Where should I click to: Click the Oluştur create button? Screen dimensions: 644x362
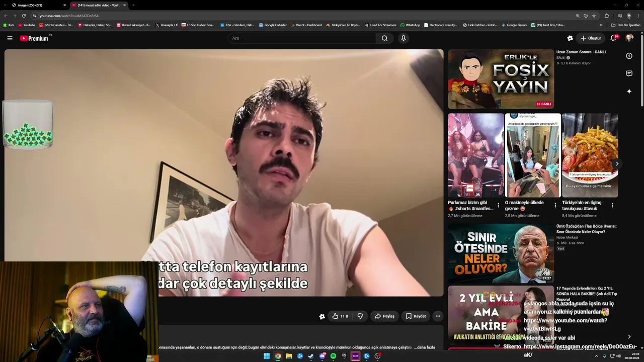591,38
